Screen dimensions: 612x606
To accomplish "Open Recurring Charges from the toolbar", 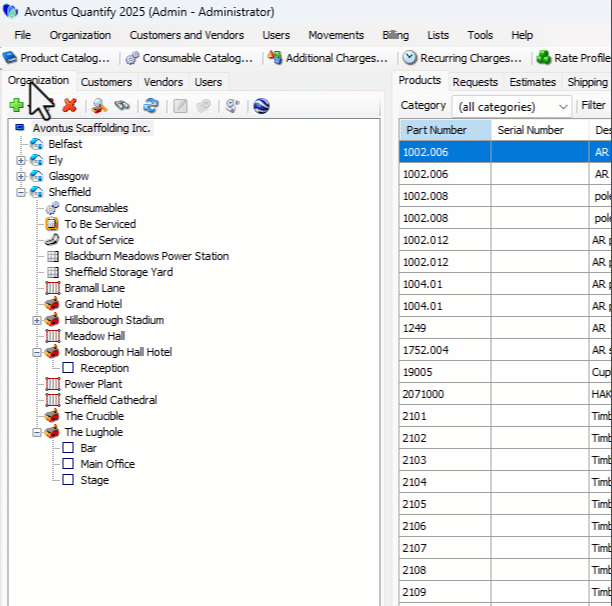I will click(x=462, y=58).
